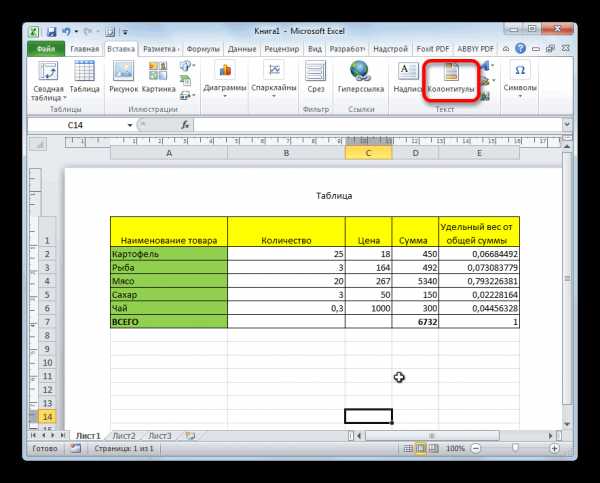Click the zoom slider handle
600x483 pixels.
(515, 448)
